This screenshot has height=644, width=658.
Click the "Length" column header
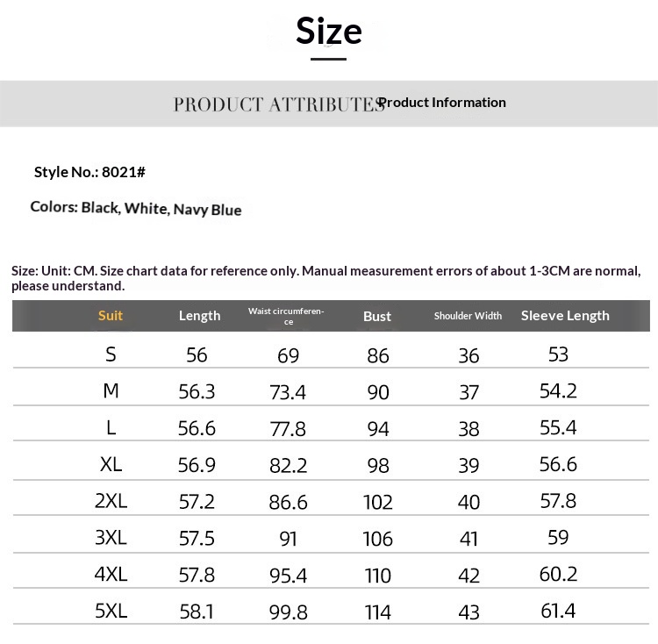[199, 316]
